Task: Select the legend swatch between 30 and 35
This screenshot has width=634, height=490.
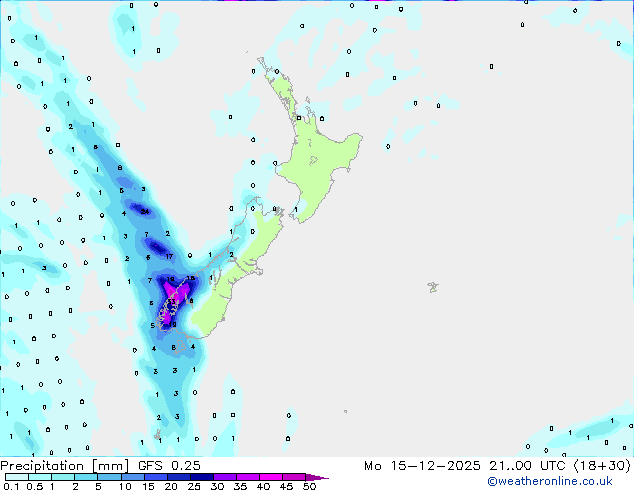Action: pos(228,478)
